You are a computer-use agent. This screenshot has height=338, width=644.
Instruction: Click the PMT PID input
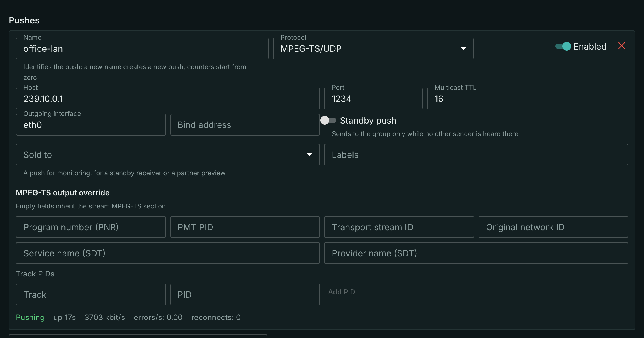(x=245, y=227)
